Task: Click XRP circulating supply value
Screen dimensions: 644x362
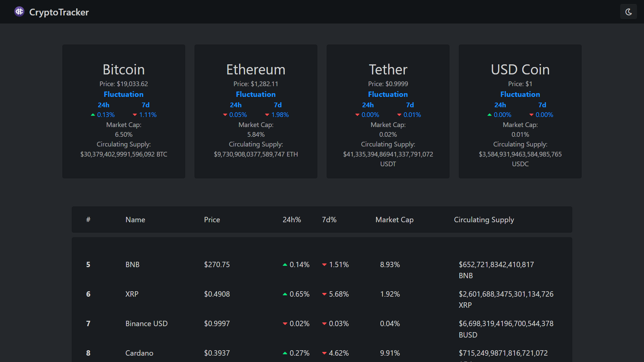Action: (x=506, y=299)
